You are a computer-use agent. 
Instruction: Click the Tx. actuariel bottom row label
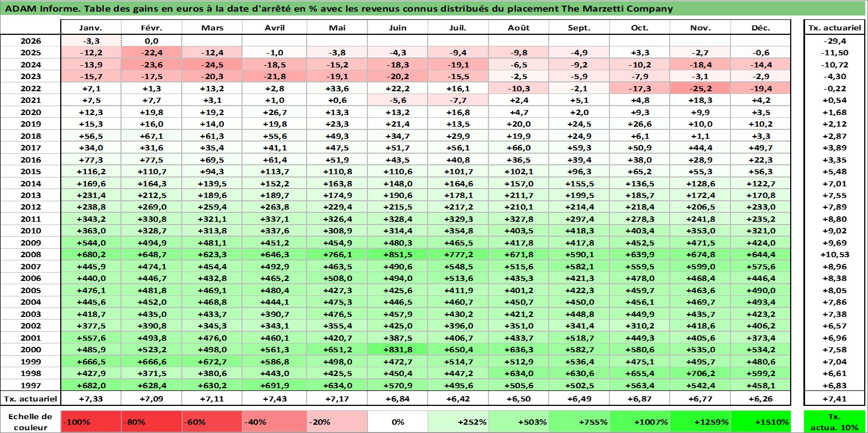click(30, 399)
